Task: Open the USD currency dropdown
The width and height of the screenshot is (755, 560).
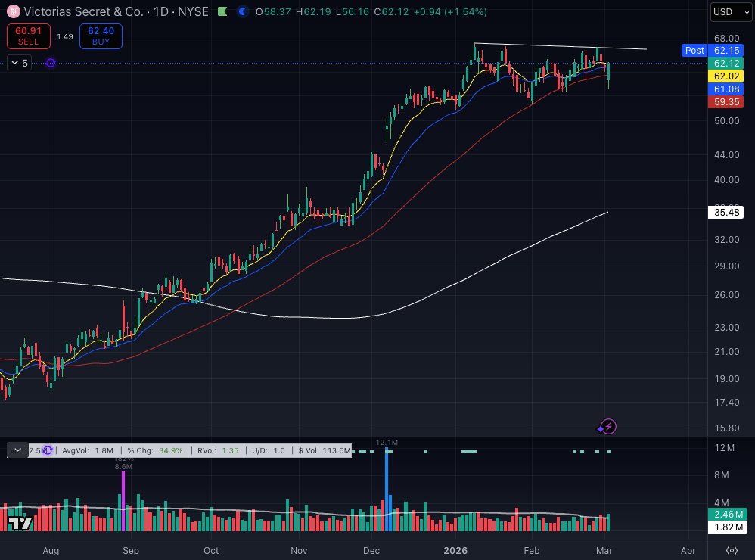Action: [x=731, y=12]
